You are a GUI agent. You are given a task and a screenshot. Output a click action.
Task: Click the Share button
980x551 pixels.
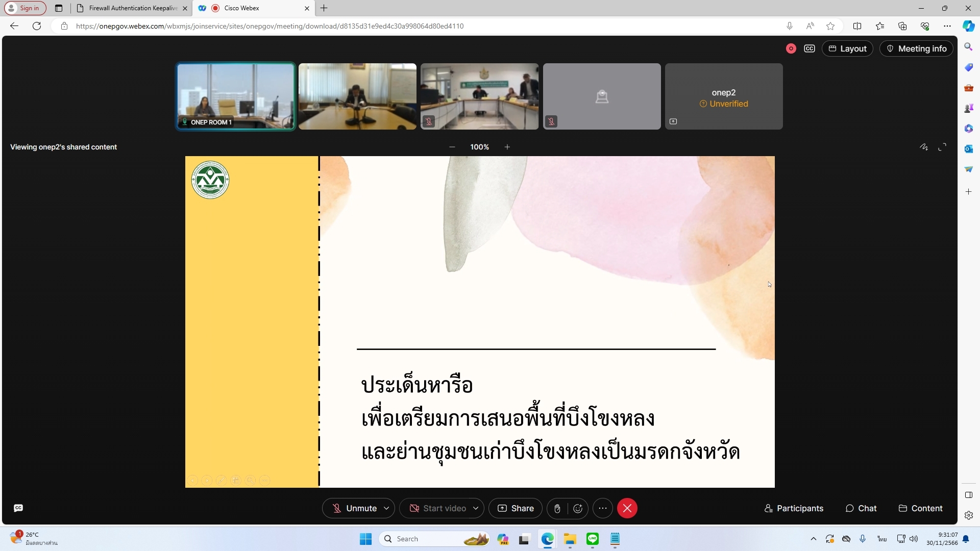[x=516, y=508]
